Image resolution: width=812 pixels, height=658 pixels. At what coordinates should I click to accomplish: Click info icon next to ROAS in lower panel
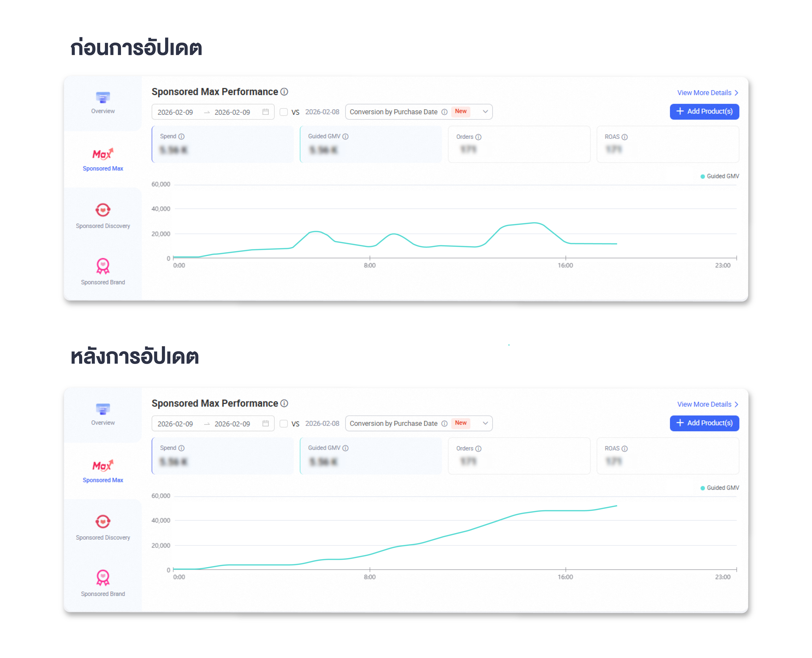[x=625, y=448]
